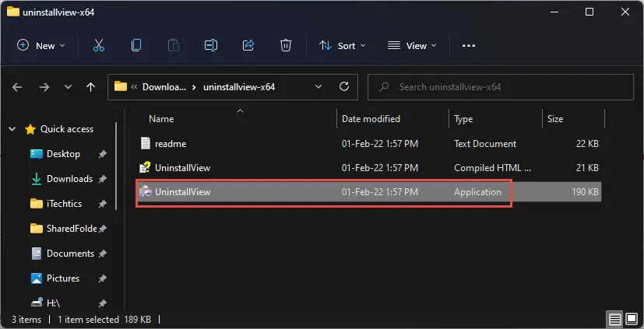Screen dimensions: 644x329
Task: Open the See more ellipsis menu
Action: 469,46
